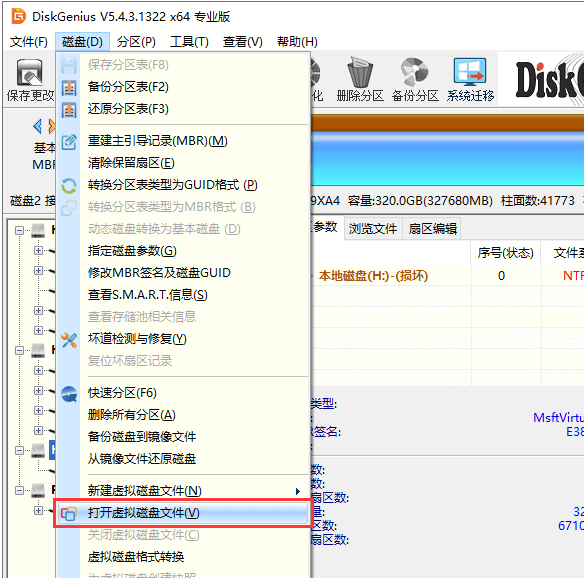
Task: Click the refresh icon beside 转换分区表类型为GUID格式
Action: click(x=69, y=186)
